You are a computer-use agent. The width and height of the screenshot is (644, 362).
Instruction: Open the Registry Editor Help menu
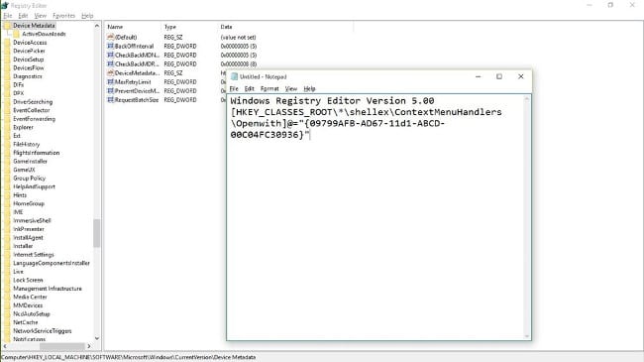coord(87,16)
